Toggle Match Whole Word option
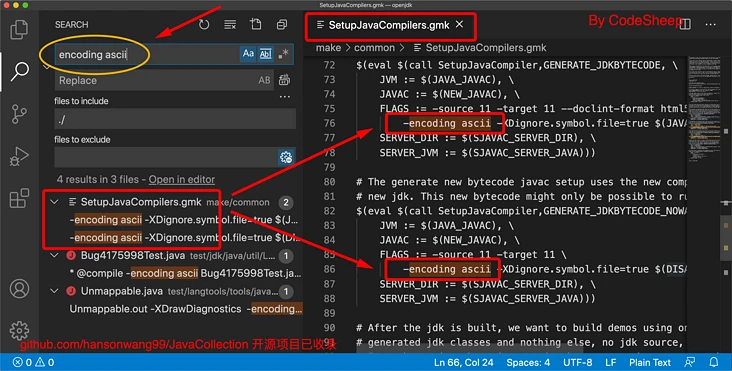Screen dimensions: 732x371 [266, 54]
